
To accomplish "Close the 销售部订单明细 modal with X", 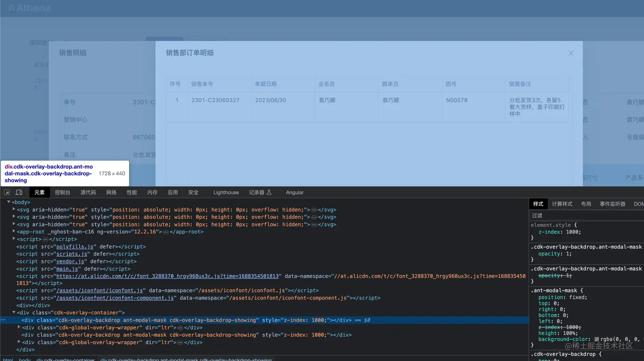I will 571,53.
